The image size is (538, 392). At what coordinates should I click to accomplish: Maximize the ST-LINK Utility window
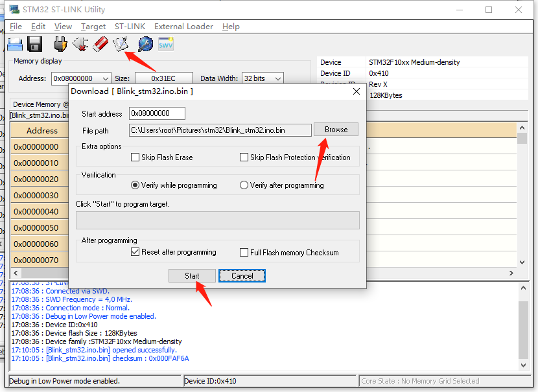(x=489, y=10)
